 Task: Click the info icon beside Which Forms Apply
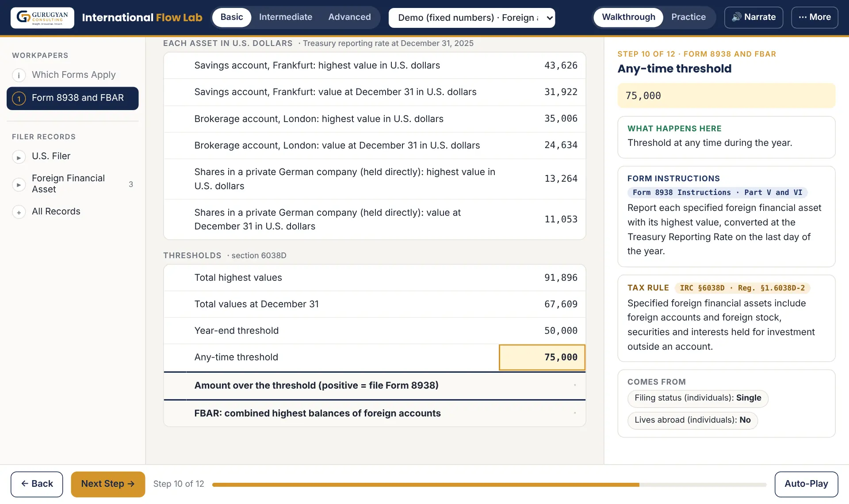(19, 75)
